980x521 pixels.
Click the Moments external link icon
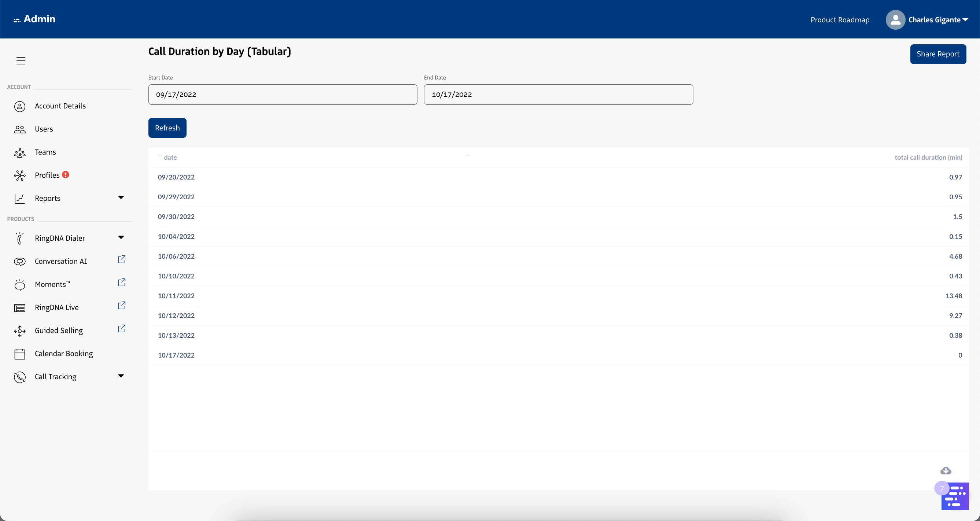[x=121, y=282]
